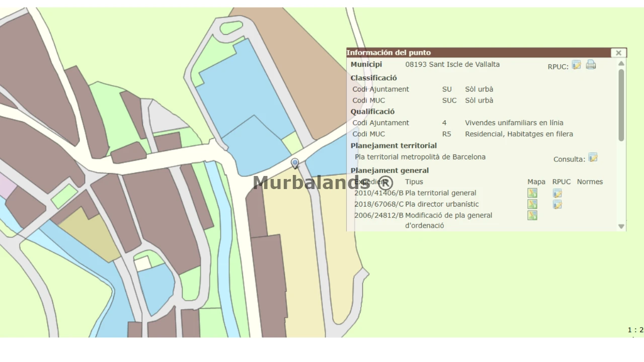This screenshot has height=362, width=644.
Task: Click the scroll-down arrow of the info panel
Action: click(x=621, y=226)
